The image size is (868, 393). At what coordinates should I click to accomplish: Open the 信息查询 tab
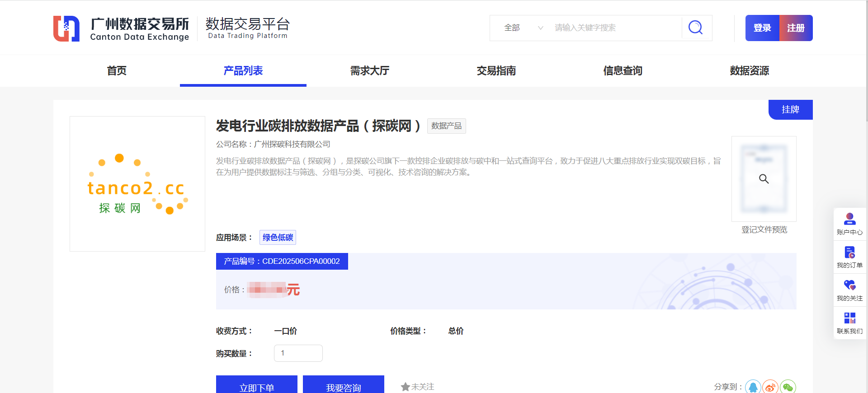tap(623, 71)
